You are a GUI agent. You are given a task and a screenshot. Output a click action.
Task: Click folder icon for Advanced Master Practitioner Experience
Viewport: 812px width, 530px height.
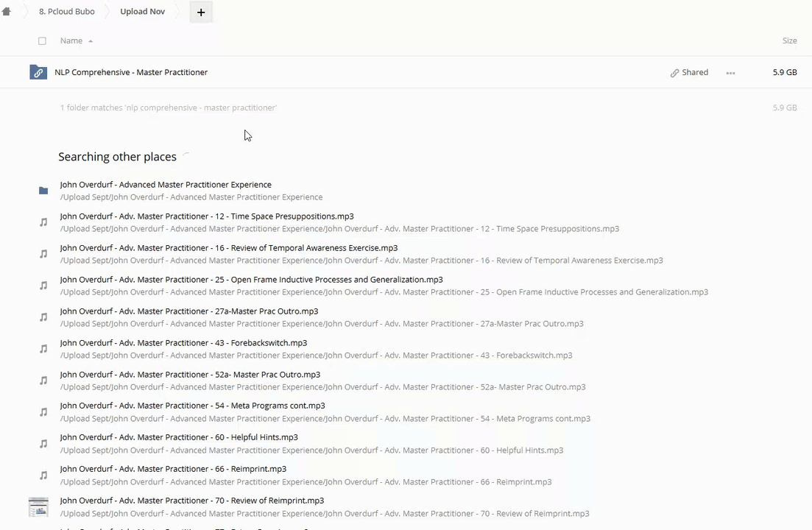43,191
